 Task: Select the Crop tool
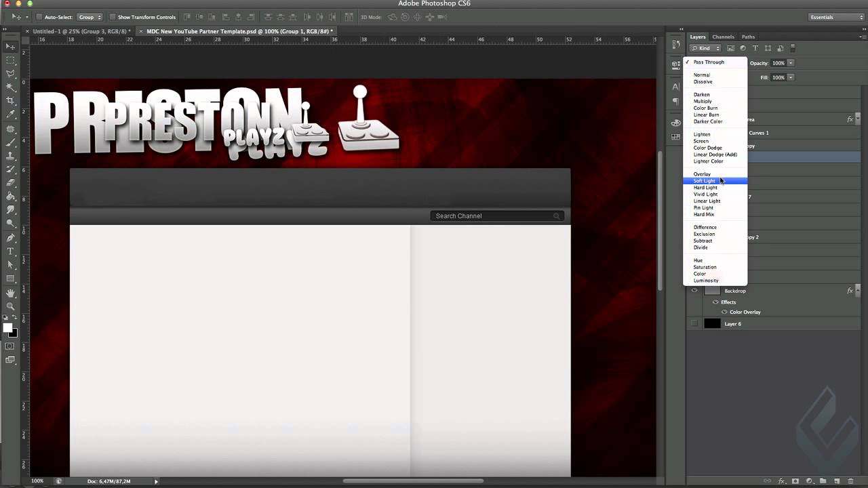tap(10, 101)
